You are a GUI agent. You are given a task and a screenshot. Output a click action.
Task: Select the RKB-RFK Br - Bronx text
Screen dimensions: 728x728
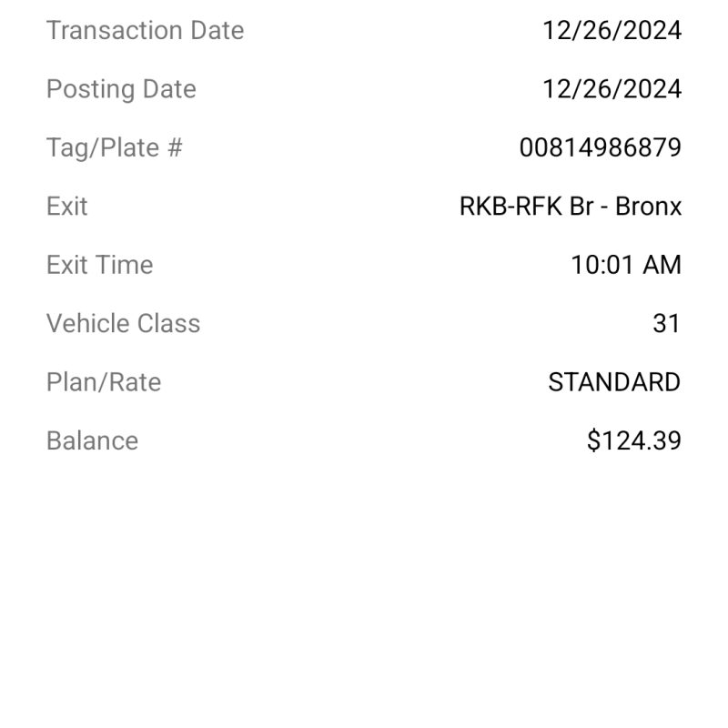(571, 207)
